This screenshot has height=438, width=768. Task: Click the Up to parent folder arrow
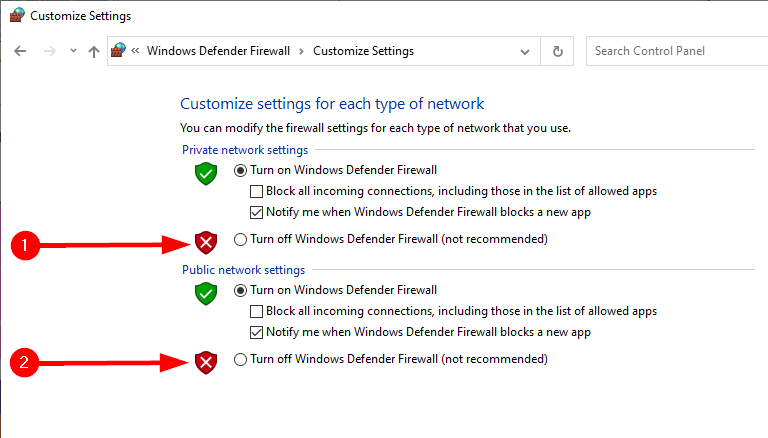(x=93, y=51)
